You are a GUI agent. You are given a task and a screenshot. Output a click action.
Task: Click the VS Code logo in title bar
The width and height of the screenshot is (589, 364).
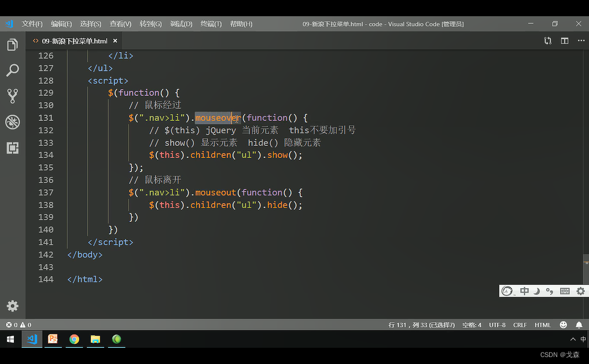click(x=9, y=24)
